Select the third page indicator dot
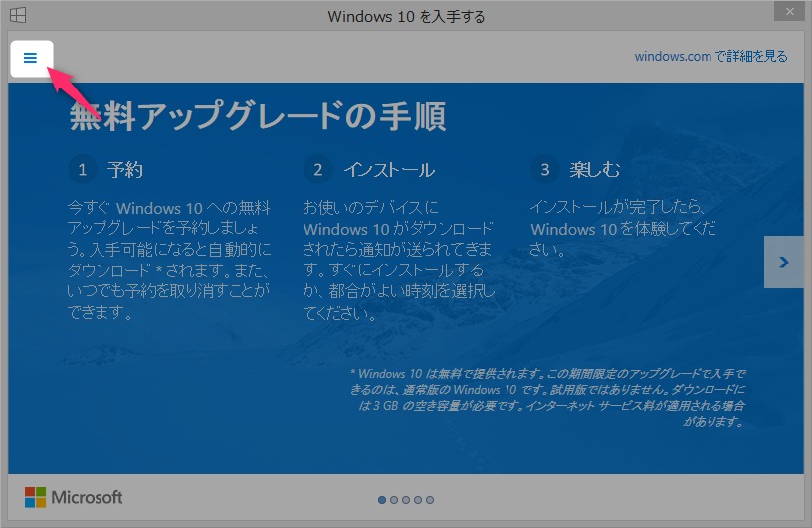The width and height of the screenshot is (812, 528). coord(406,500)
